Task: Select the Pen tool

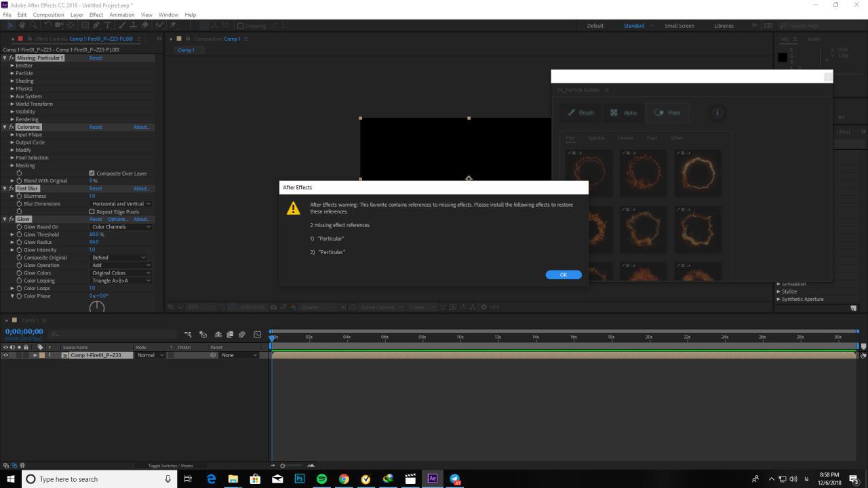Action: (96, 25)
